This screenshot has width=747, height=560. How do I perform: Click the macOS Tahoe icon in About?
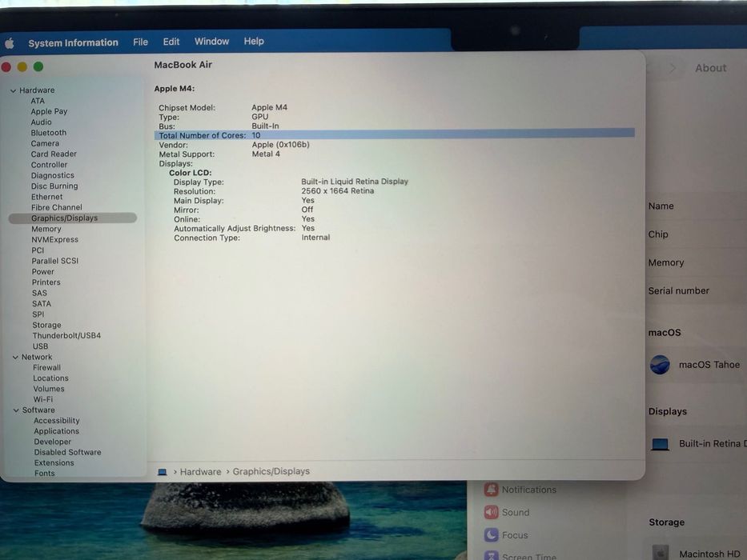coord(660,365)
